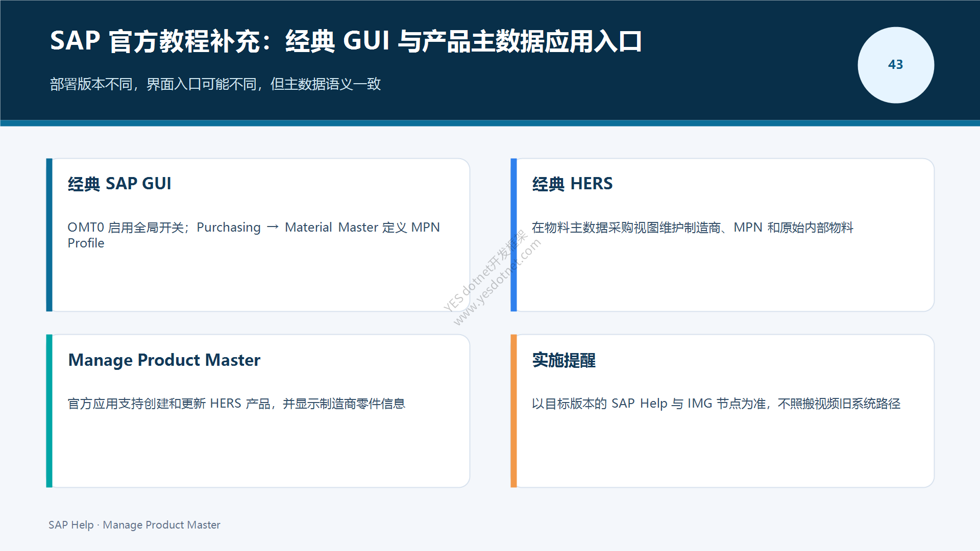Select the 'Manage Product Master' card heading
The width and height of the screenshot is (980, 551).
[x=164, y=360]
